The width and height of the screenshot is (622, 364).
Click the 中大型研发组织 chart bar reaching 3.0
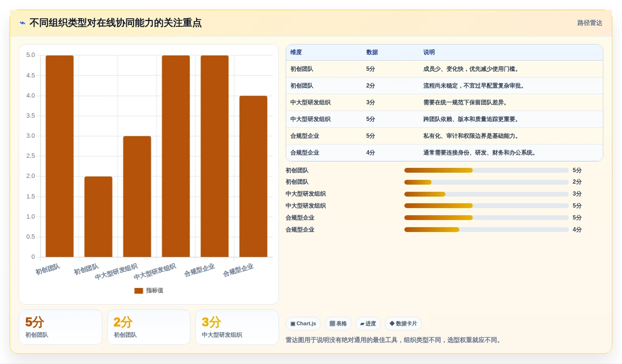137,197
